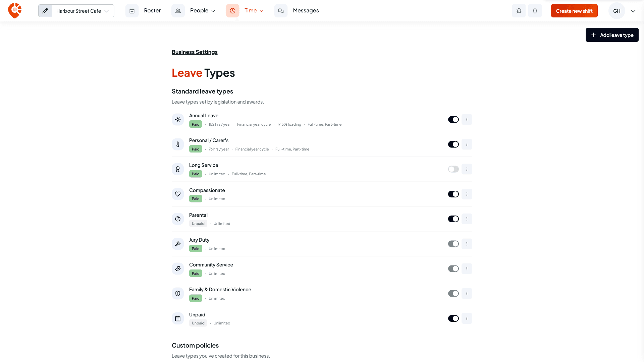Open notifications bell
Screen dimensions: 644x362
(535, 11)
